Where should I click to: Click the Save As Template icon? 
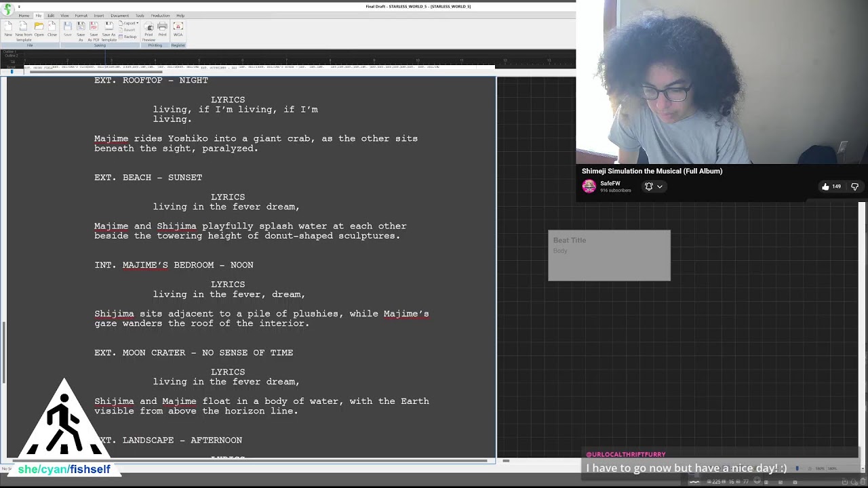[108, 30]
